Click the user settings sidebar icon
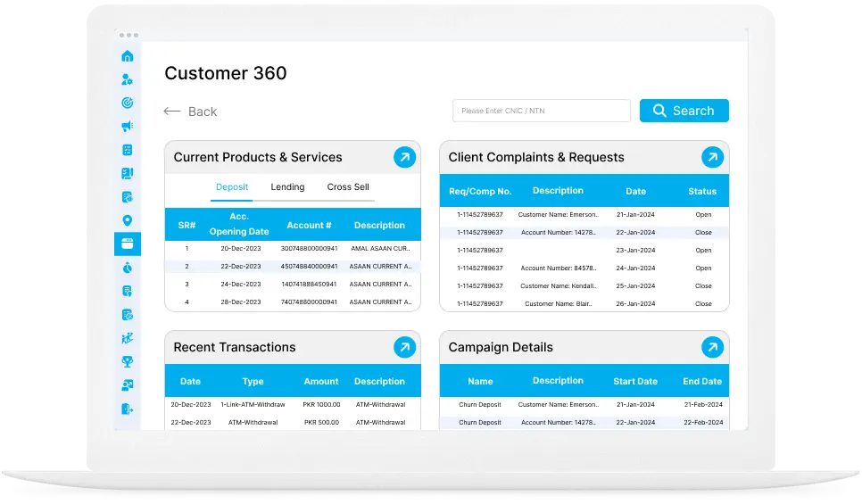This screenshot has width=862, height=504. click(127, 79)
